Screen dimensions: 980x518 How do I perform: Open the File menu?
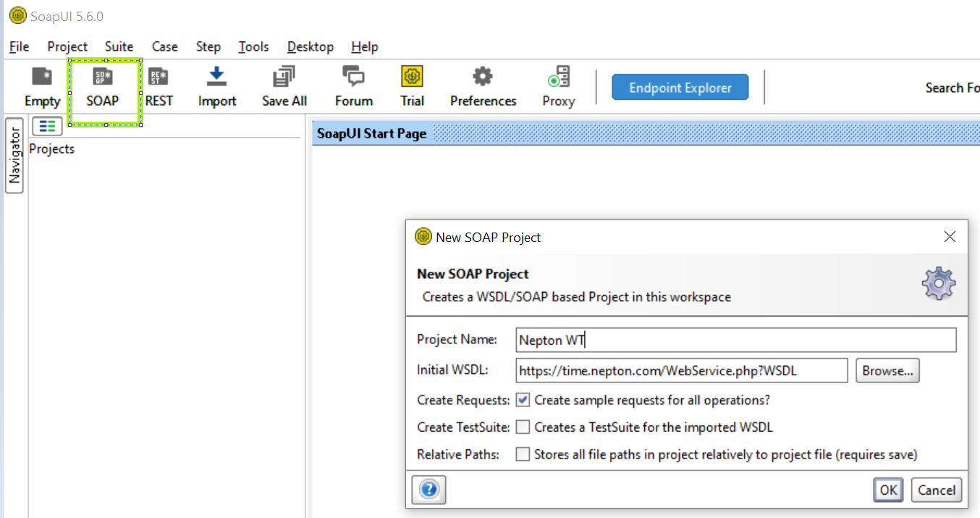(x=20, y=46)
